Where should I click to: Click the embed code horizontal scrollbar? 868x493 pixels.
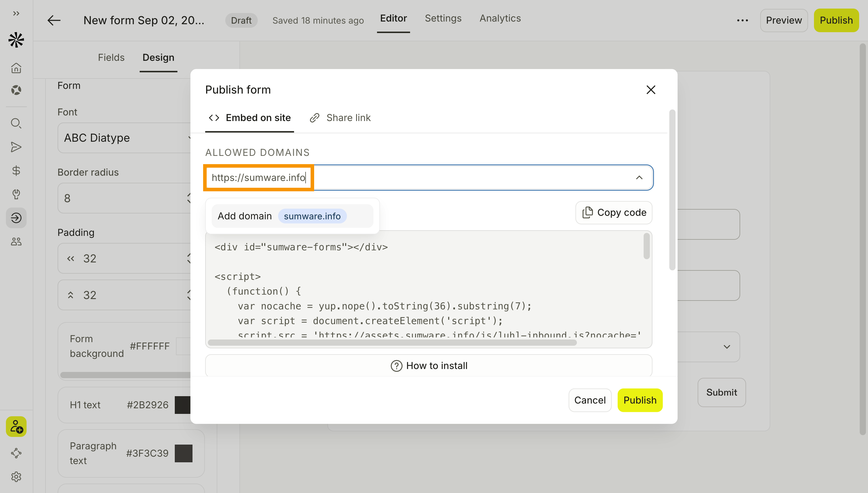point(392,343)
